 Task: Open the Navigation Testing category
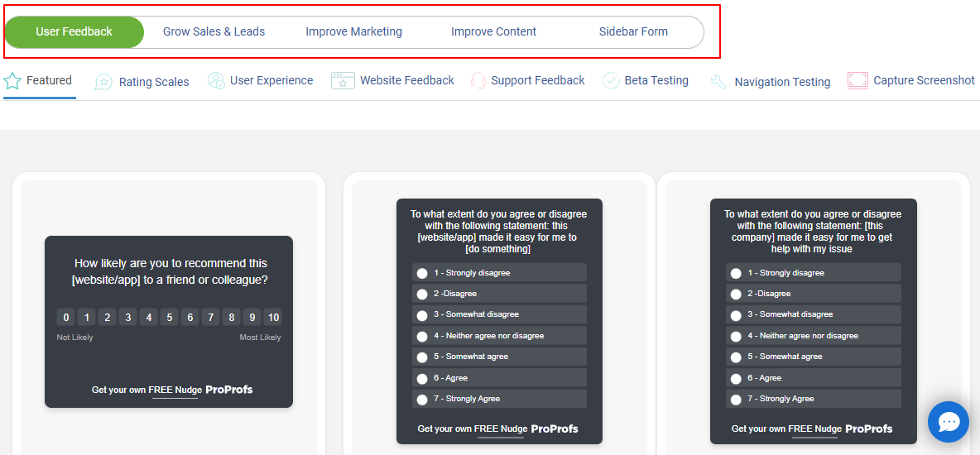(x=782, y=82)
